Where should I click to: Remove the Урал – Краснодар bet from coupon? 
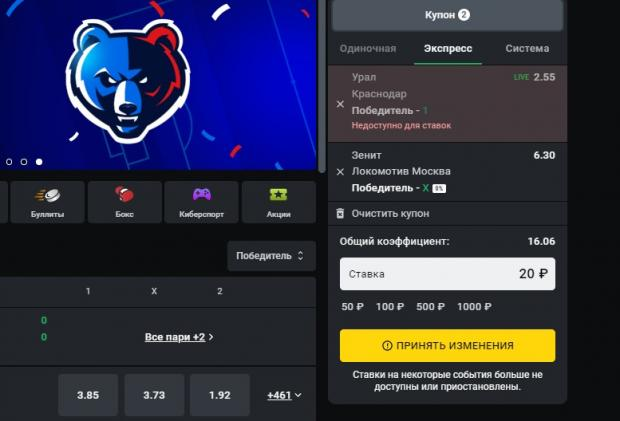pos(340,104)
